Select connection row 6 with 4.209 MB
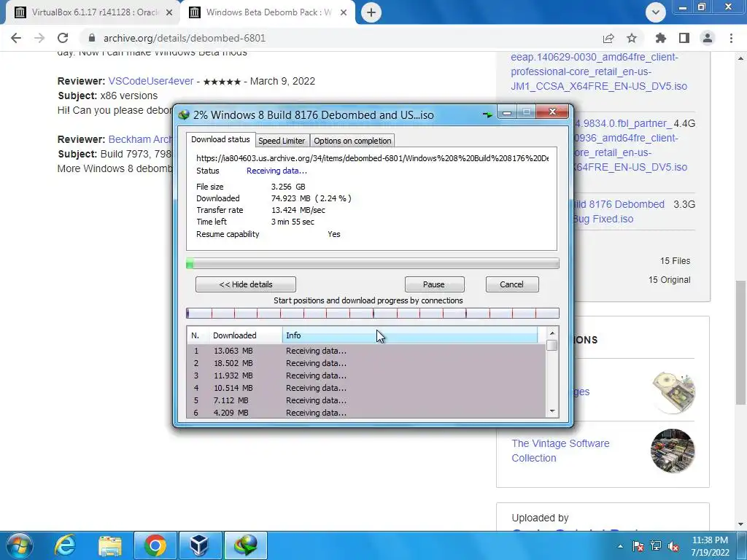Screen dimensions: 747x560 click(x=366, y=413)
